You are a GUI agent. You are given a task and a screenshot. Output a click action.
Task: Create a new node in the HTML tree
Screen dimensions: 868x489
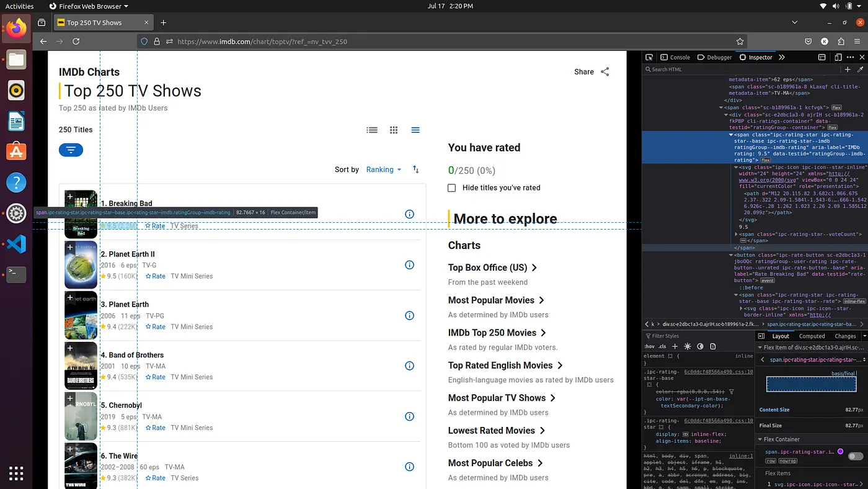pyautogui.click(x=848, y=70)
